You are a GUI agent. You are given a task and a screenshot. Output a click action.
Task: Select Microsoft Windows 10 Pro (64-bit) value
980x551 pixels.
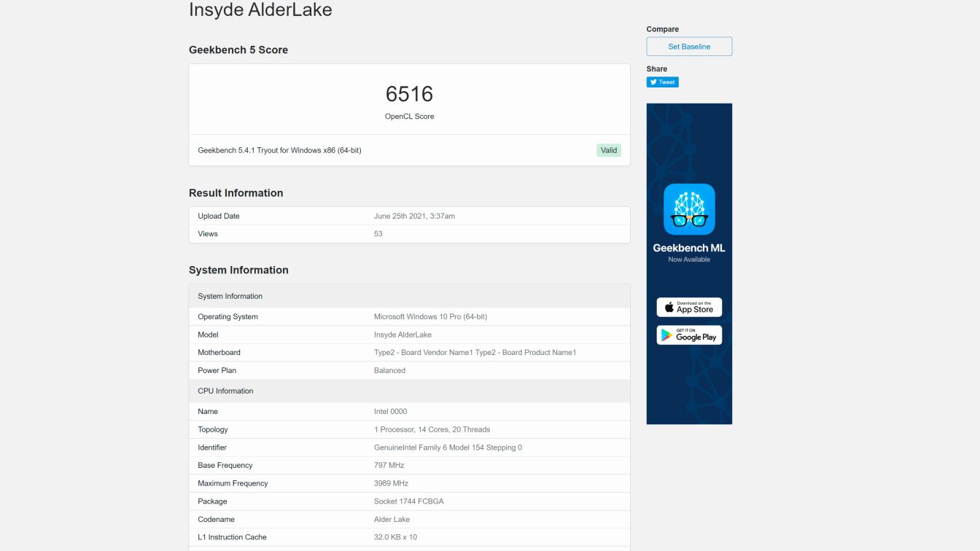(430, 317)
